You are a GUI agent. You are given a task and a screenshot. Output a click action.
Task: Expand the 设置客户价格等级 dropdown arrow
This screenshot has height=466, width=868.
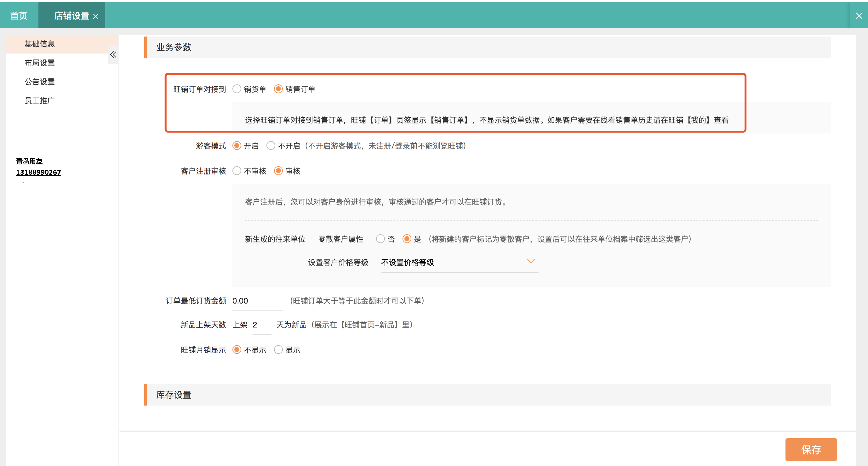531,261
